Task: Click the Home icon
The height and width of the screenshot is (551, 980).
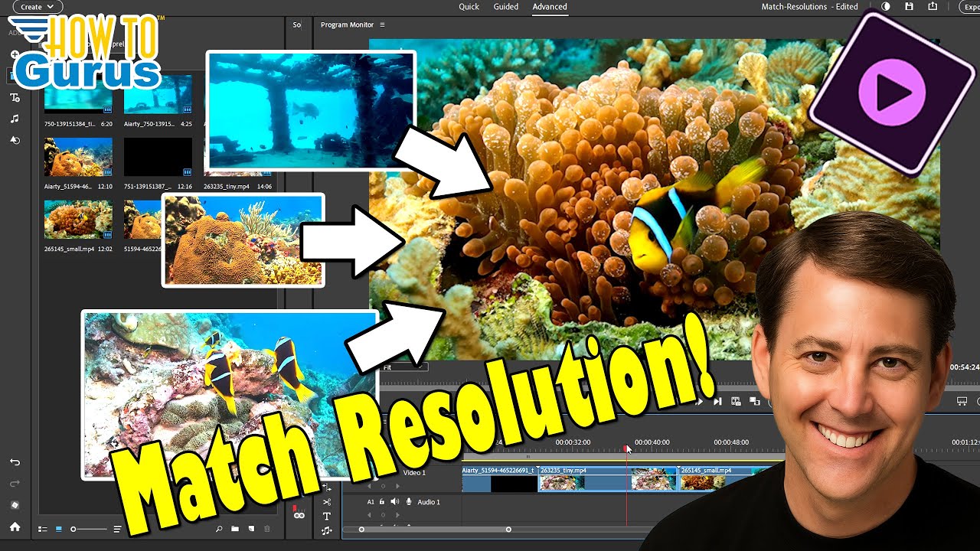Action: [15, 527]
